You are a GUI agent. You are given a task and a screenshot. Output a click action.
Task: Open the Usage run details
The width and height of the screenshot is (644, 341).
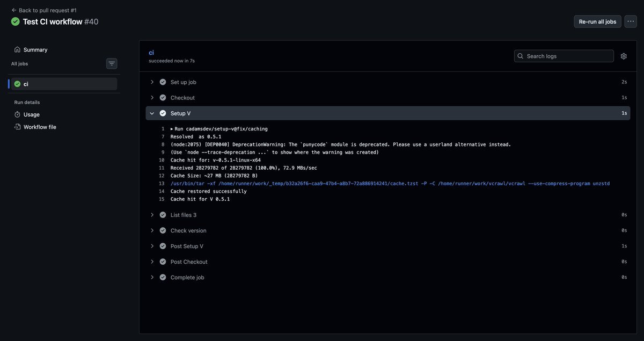coord(32,114)
